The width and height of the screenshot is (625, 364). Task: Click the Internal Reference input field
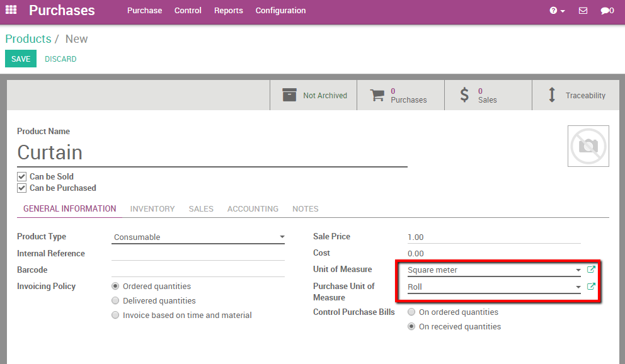(x=198, y=254)
